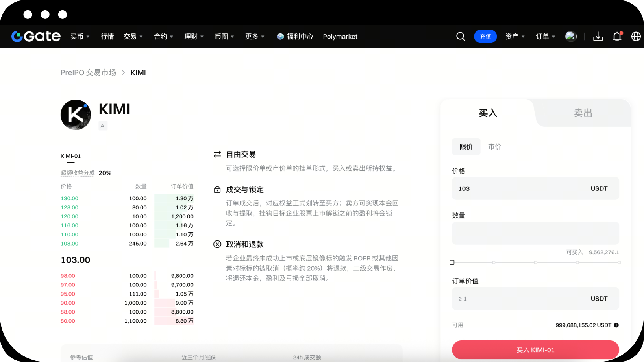Expand the 买币 dropdown menu
Viewport: 644px width, 362px height.
click(x=80, y=36)
